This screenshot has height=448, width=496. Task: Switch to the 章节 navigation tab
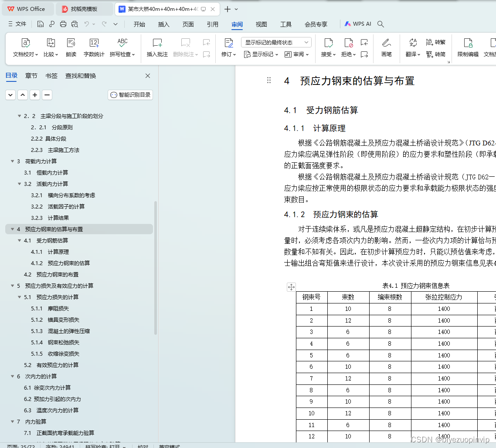pos(31,76)
